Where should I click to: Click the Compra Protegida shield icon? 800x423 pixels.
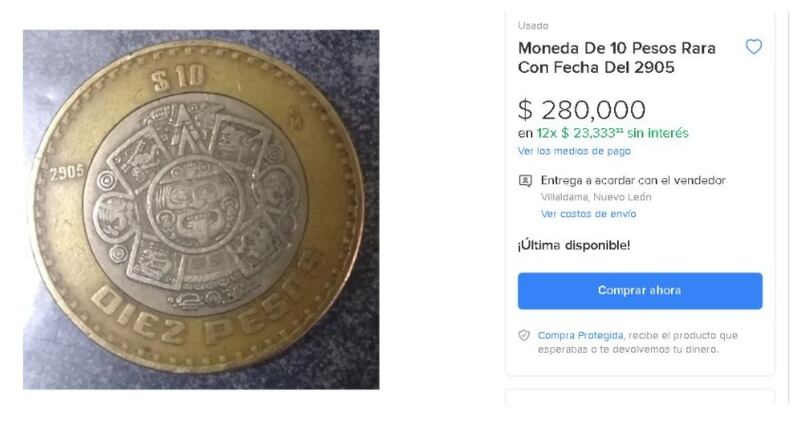pos(524,335)
